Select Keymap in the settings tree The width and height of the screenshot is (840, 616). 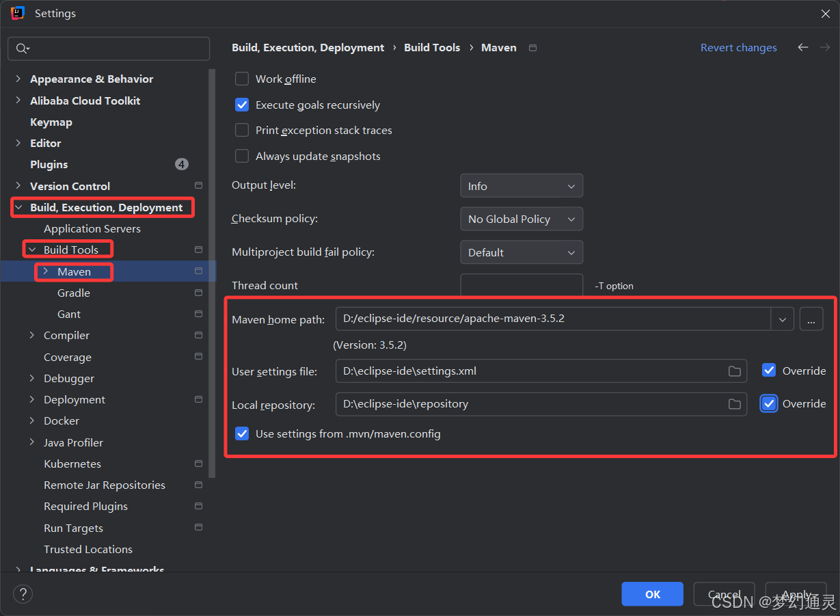tap(51, 122)
